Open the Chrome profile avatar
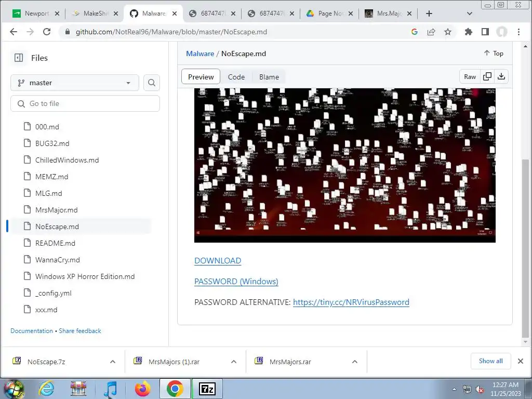Screen dimensions: 532x399 (x=502, y=32)
